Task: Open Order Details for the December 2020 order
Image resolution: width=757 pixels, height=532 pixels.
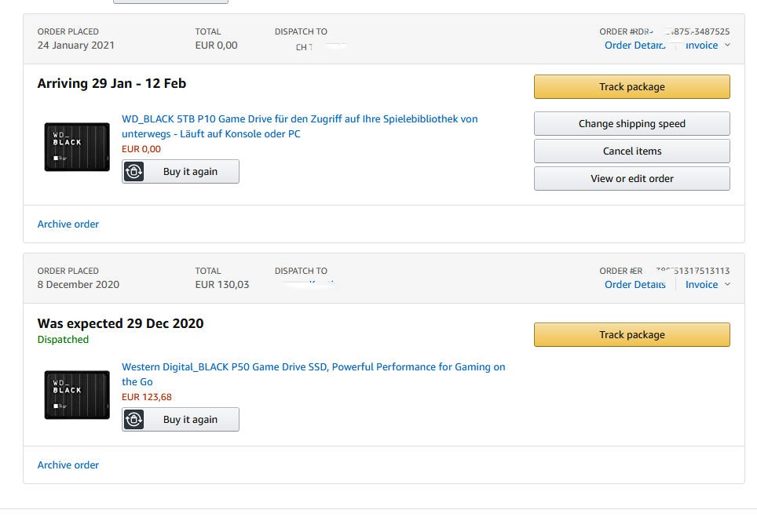Action: 634,285
